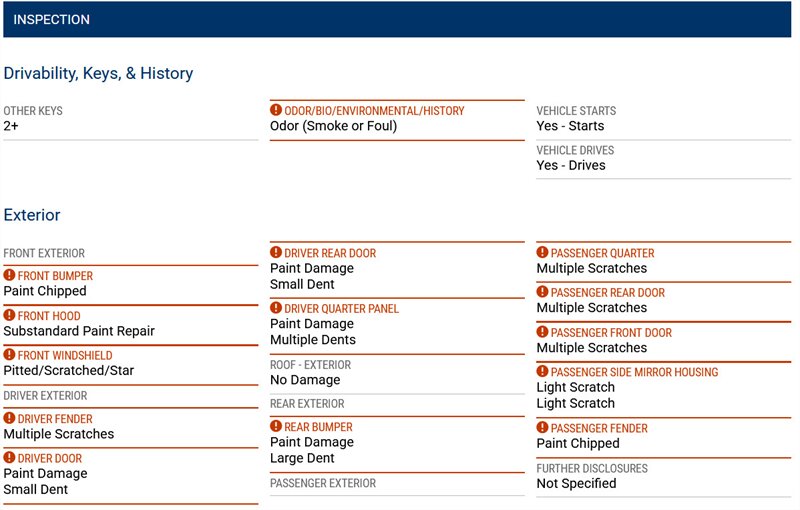Click the Vehicle Starts field value
The image size is (800, 510).
point(570,126)
